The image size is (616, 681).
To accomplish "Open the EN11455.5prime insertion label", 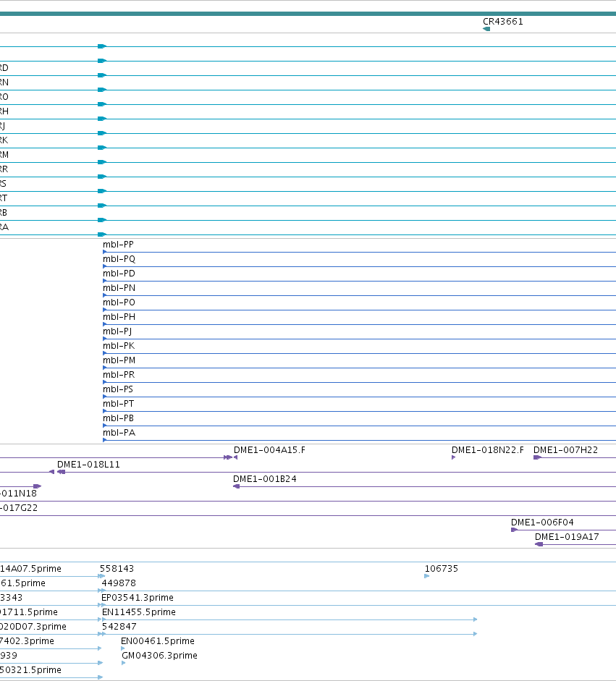I will 138,612.
